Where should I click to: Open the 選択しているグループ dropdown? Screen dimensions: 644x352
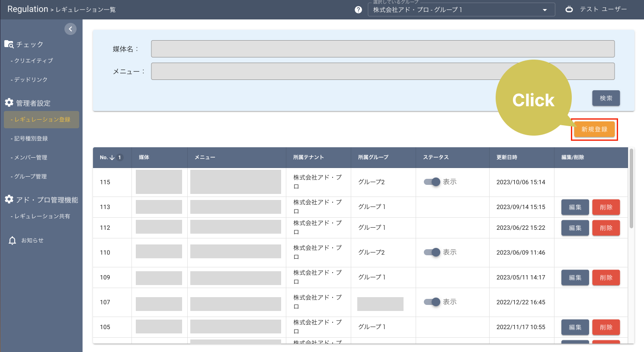pyautogui.click(x=545, y=9)
